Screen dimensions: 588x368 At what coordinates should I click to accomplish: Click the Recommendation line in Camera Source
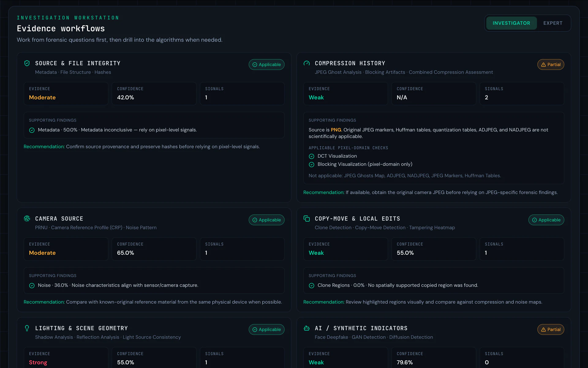tap(153, 302)
